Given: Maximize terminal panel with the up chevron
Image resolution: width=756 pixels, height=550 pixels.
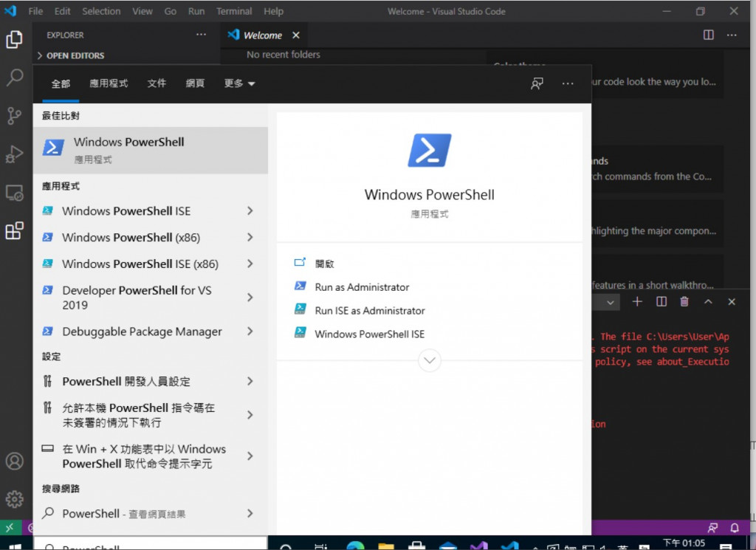Looking at the screenshot, I should tap(708, 302).
